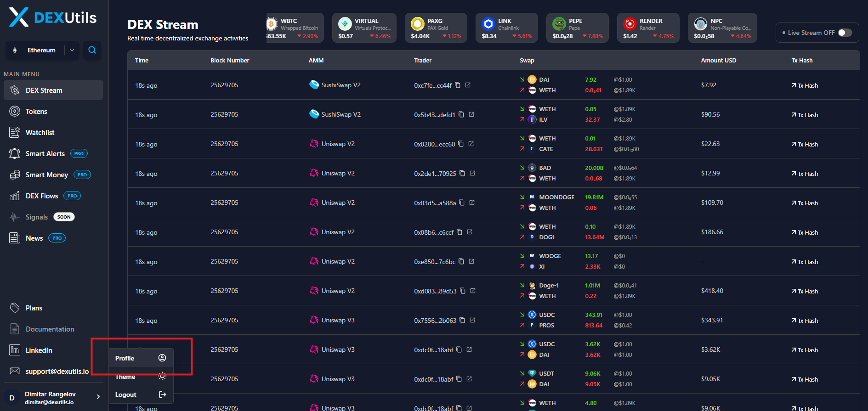The width and height of the screenshot is (868, 411).
Task: Open Tx Hash for the $186.66 swap
Action: pyautogui.click(x=805, y=232)
